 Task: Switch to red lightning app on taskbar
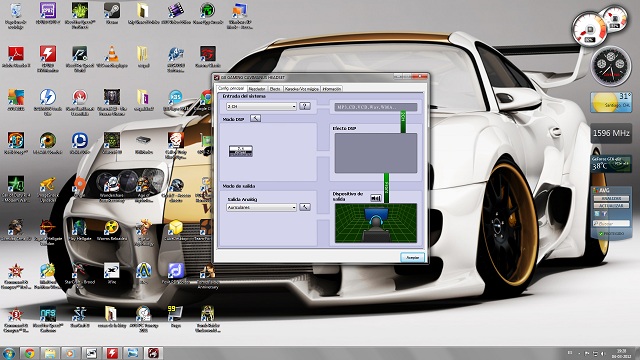click(112, 353)
